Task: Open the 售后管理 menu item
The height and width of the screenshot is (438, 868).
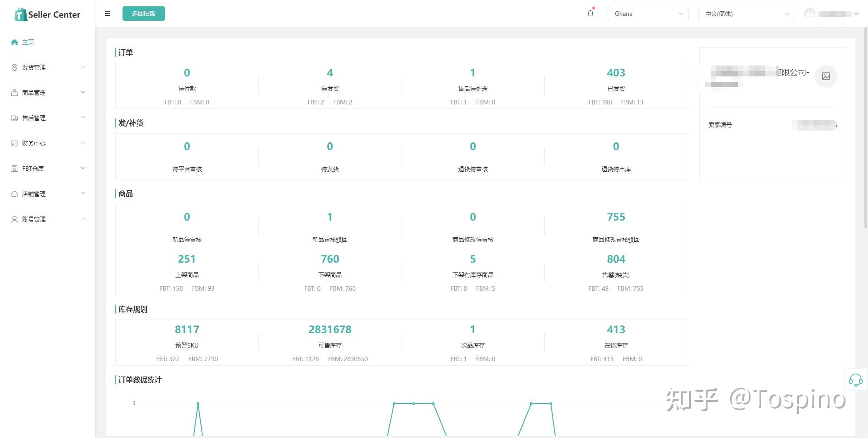Action: tap(47, 118)
